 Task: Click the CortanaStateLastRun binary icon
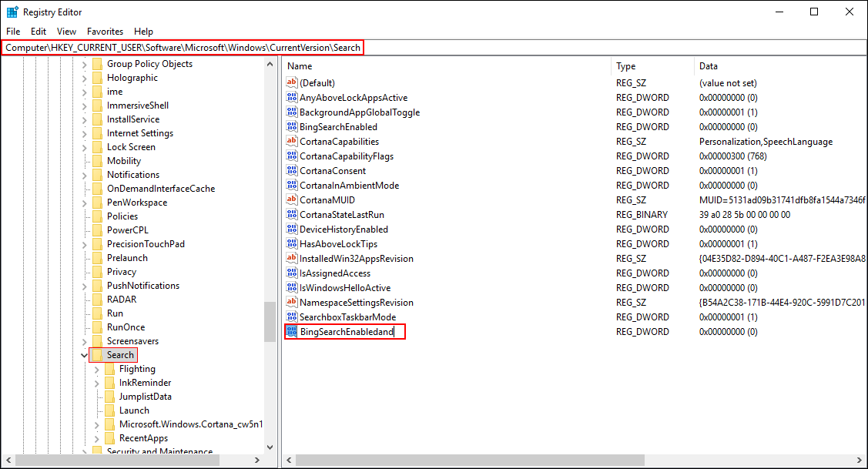[x=292, y=214]
